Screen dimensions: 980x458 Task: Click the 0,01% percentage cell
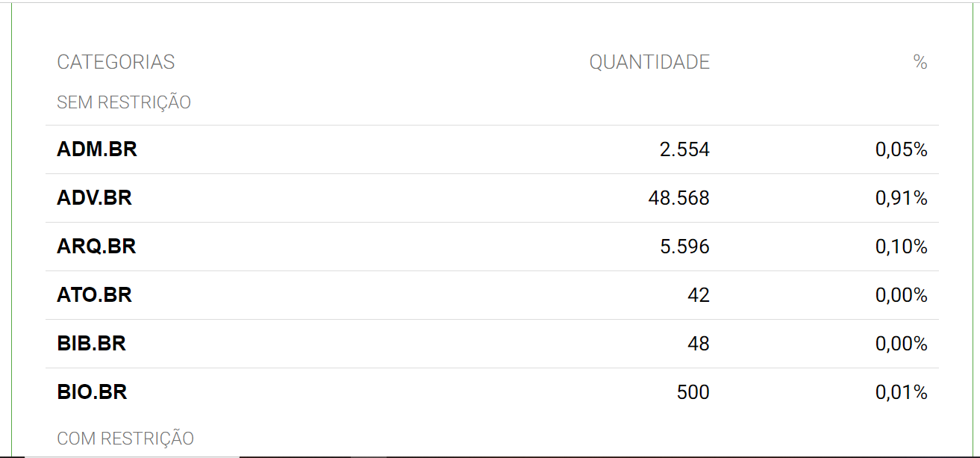point(901,392)
